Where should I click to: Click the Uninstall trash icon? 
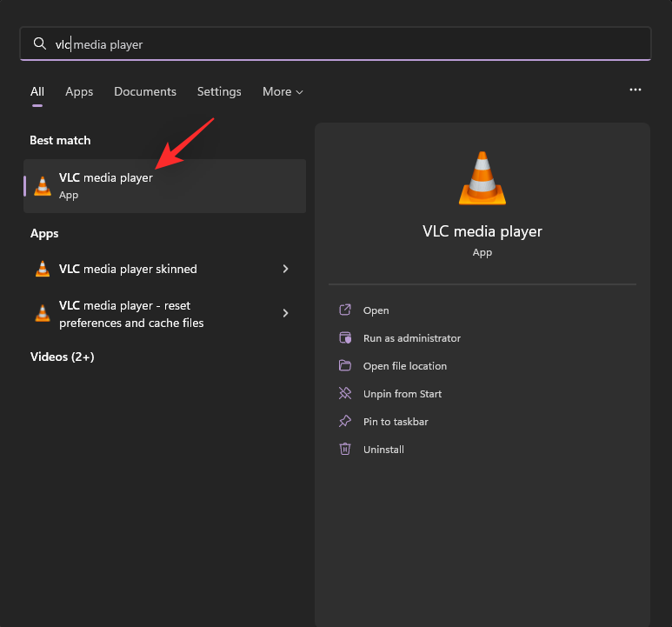coord(345,449)
